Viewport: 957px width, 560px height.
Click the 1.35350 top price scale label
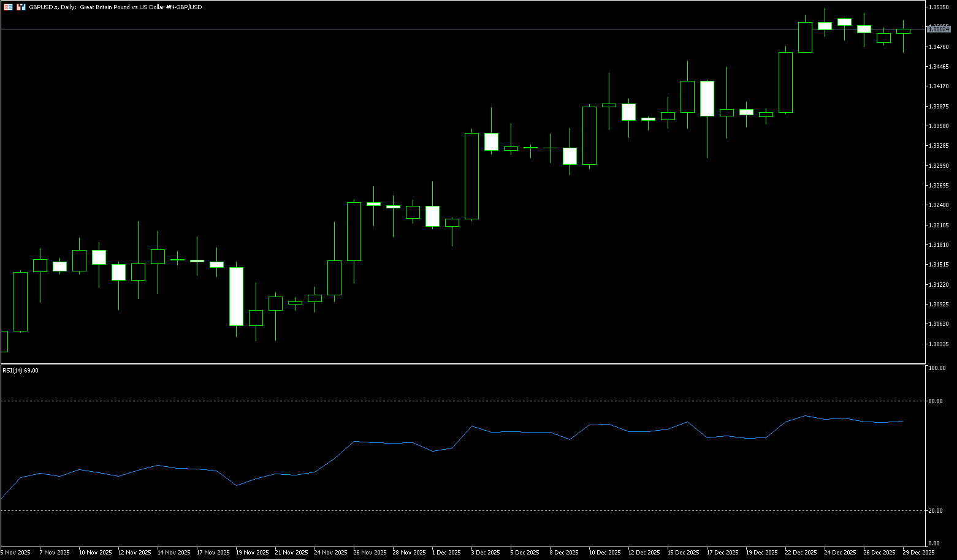point(939,7)
